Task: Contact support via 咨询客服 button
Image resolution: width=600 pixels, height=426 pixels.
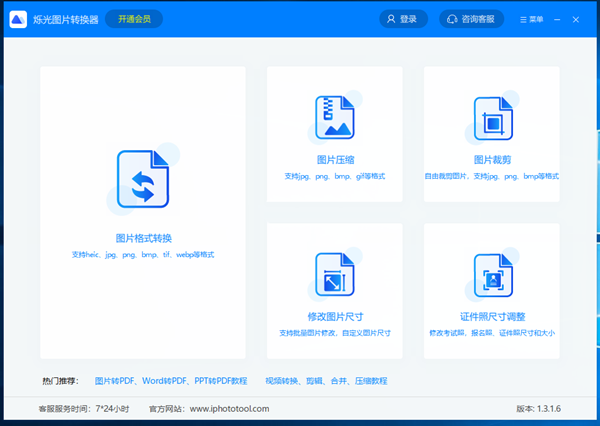Action: (x=471, y=19)
